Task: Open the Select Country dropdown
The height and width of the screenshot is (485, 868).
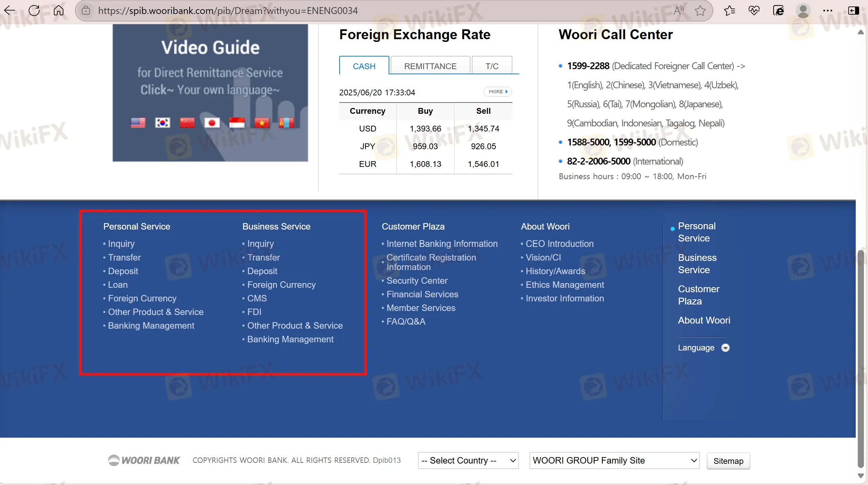Action: click(x=468, y=460)
